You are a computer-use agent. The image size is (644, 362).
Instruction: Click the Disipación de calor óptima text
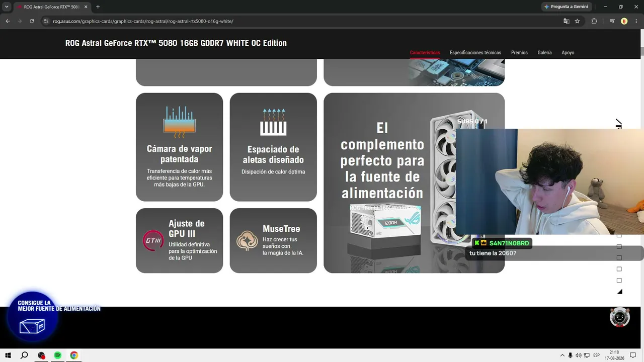(273, 172)
